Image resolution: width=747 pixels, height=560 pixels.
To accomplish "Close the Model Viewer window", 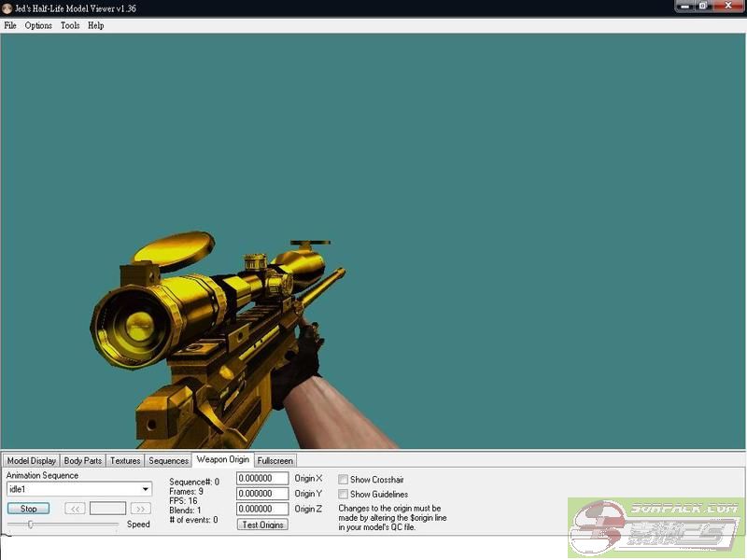I will tap(728, 7).
